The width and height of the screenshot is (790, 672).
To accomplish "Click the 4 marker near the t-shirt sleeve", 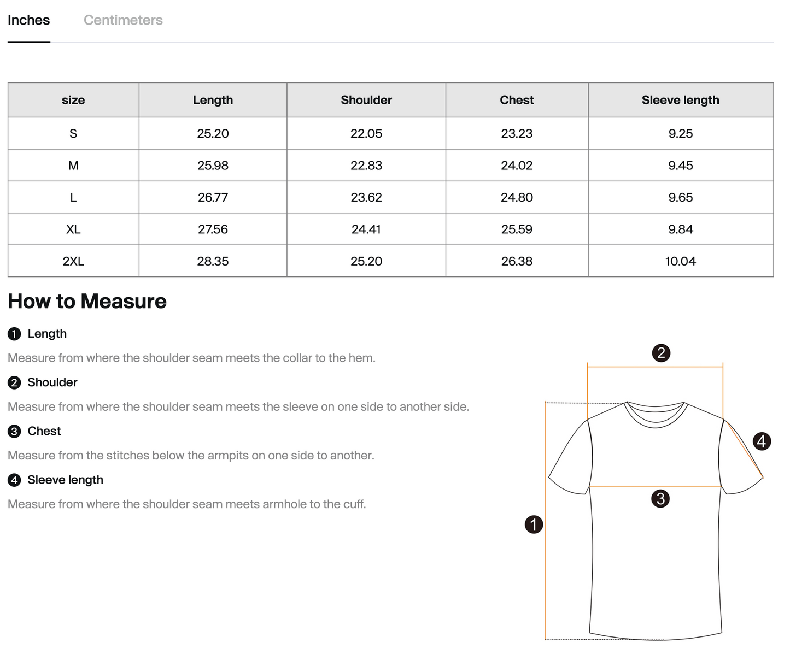I will [762, 441].
